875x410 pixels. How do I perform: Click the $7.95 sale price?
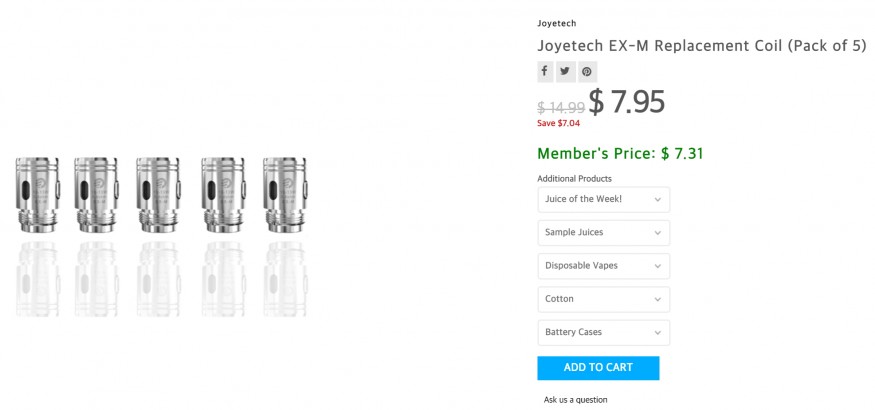626,102
